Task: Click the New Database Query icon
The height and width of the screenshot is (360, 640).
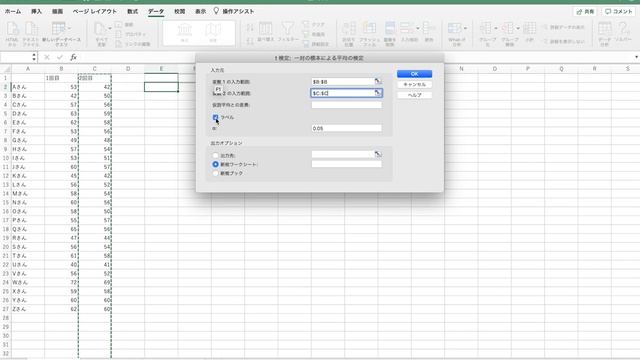Action: [59, 29]
